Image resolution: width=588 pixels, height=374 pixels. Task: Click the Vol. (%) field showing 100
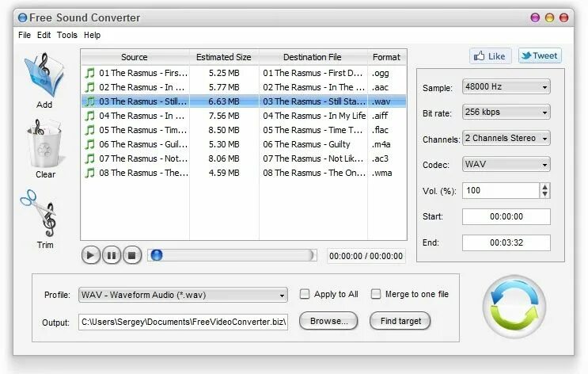click(x=501, y=190)
